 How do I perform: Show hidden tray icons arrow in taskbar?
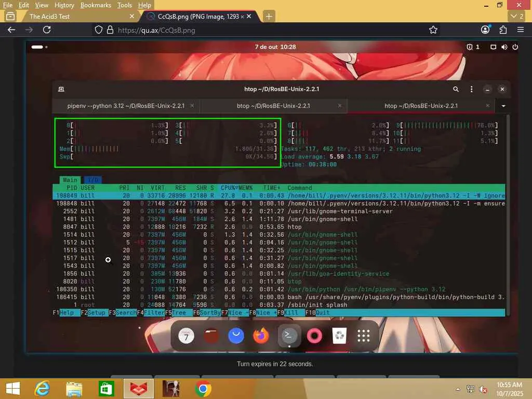[458, 389]
